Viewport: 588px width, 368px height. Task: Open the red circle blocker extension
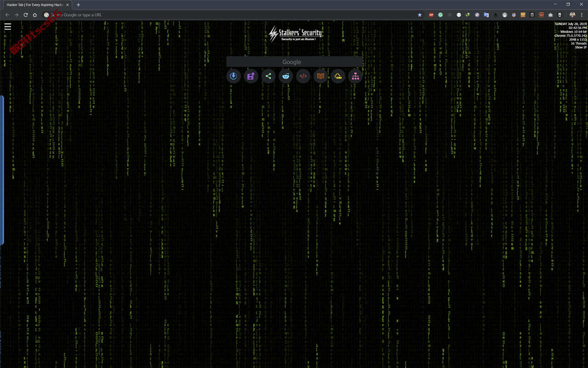477,15
